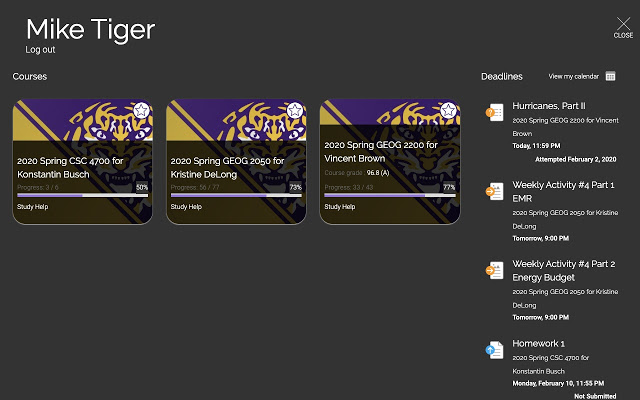Click the 77% badge on GEOG 2200 card

tap(449, 187)
